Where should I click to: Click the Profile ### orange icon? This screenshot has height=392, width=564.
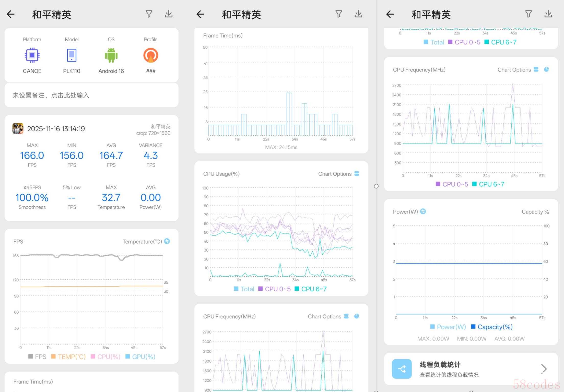click(150, 55)
